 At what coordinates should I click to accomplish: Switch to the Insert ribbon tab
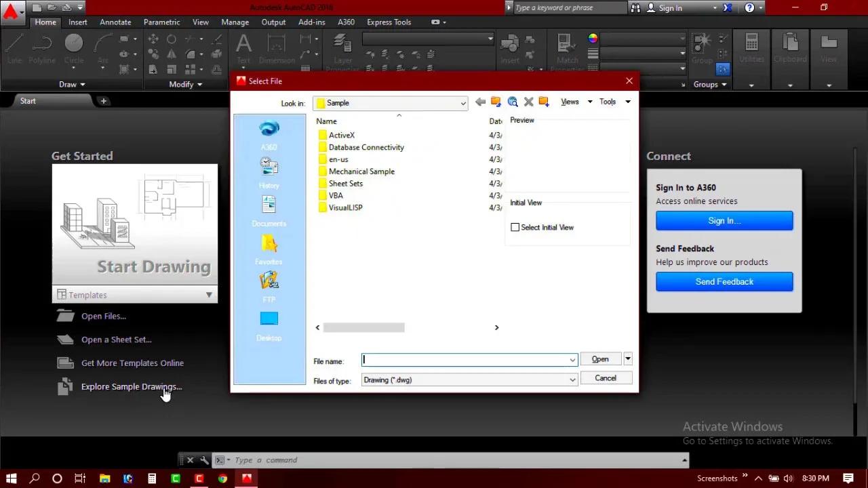(78, 22)
